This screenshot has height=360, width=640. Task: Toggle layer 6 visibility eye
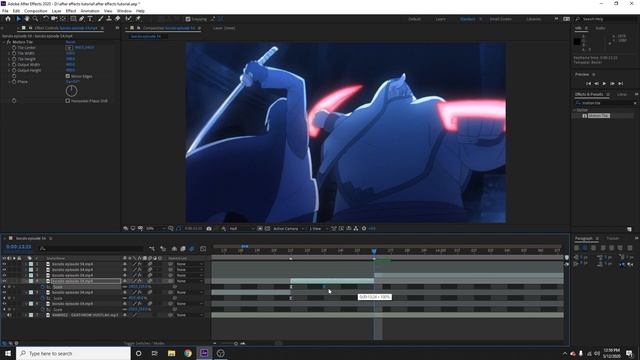click(x=4, y=304)
